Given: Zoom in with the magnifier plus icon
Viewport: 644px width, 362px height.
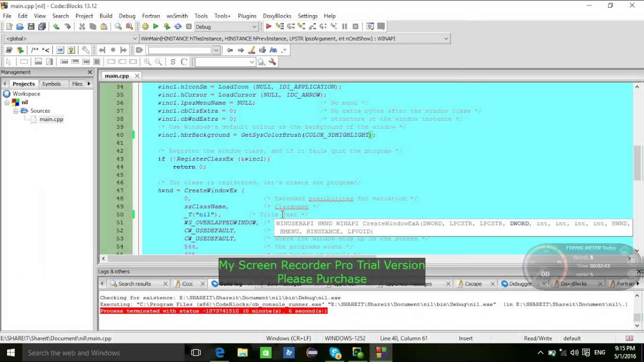Looking at the screenshot, I should [147, 62].
